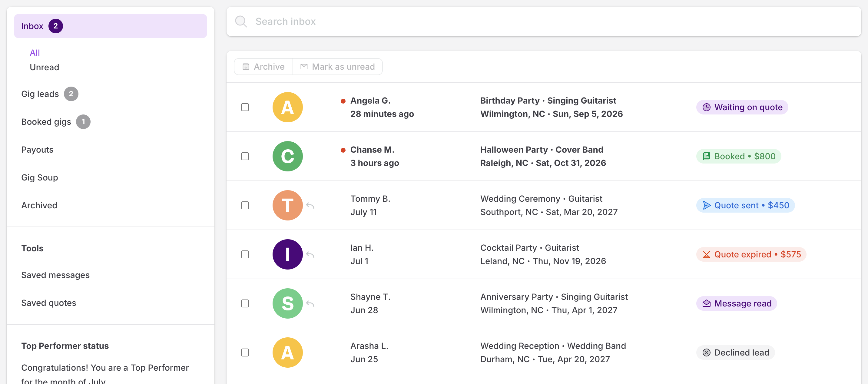Click the name Shayne T.
Image resolution: width=868 pixels, height=384 pixels.
click(370, 297)
